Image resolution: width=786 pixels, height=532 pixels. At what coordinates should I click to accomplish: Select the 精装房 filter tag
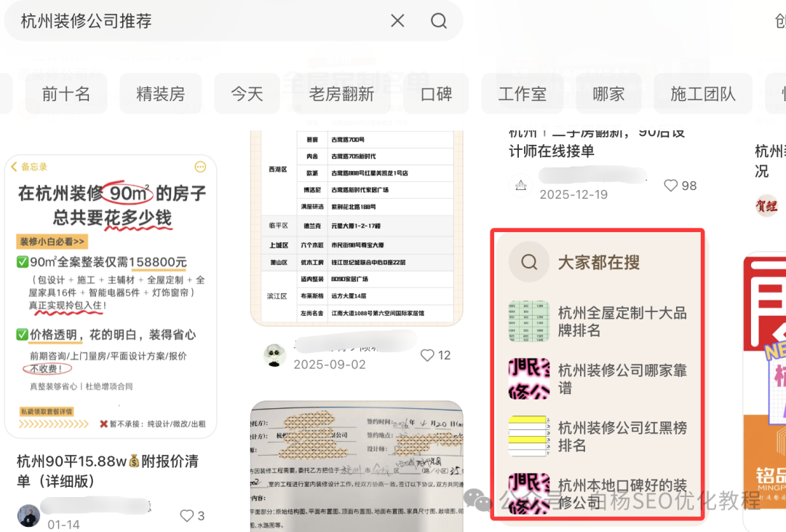click(161, 94)
